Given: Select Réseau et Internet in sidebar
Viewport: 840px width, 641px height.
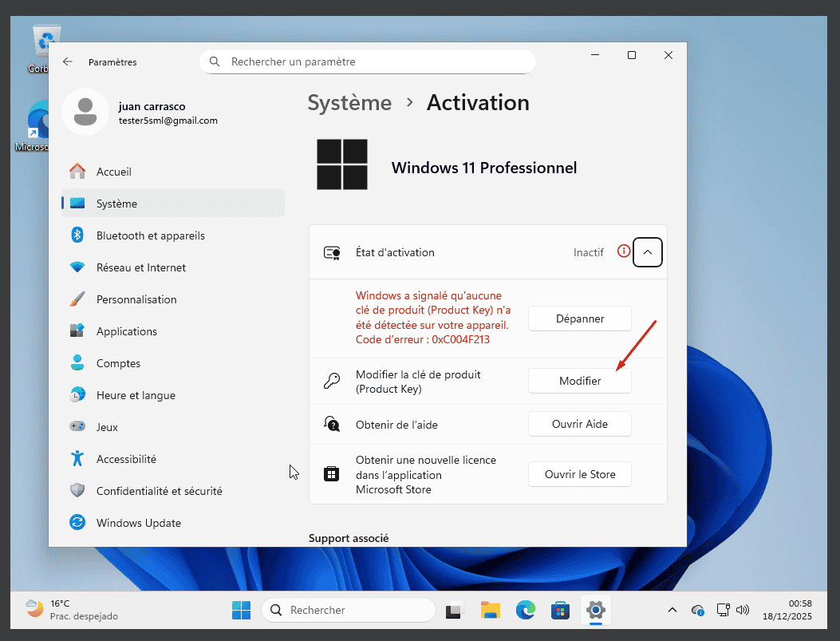Looking at the screenshot, I should pos(140,267).
